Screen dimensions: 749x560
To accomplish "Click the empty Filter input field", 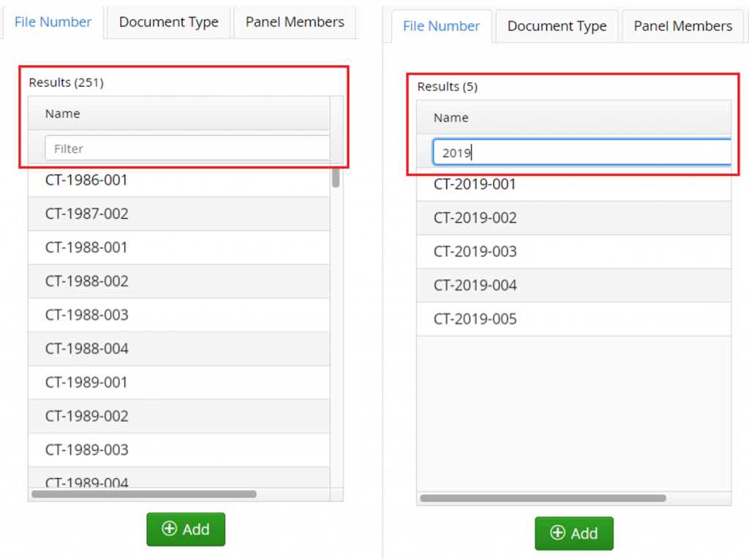I will pos(187,148).
